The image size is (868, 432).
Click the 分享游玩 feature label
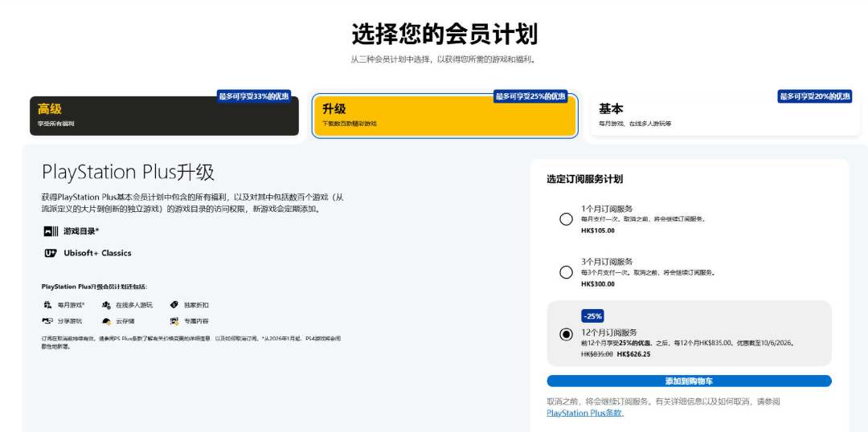[70, 321]
